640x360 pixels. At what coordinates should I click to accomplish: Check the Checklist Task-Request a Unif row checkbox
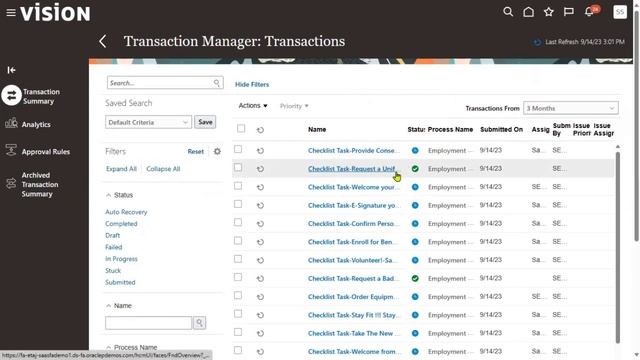click(238, 168)
